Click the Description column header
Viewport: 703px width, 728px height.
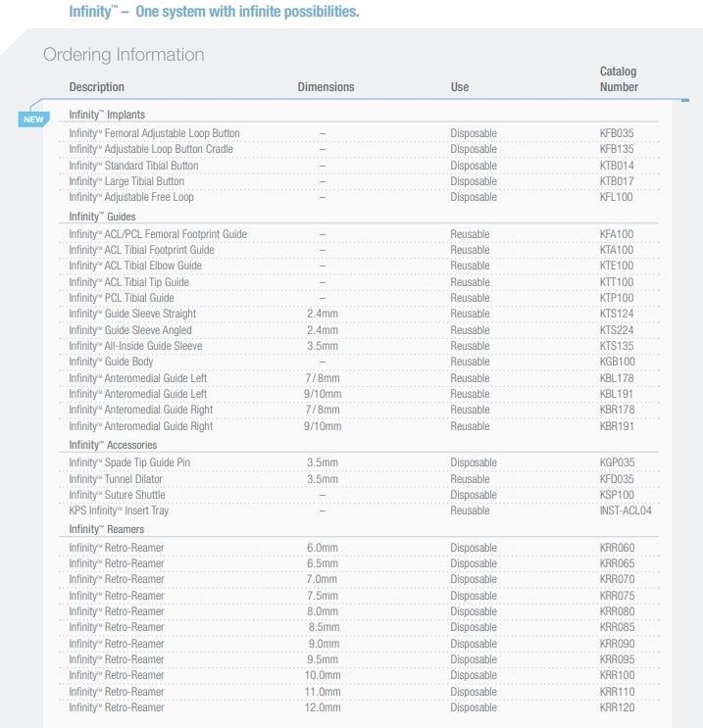(x=97, y=87)
